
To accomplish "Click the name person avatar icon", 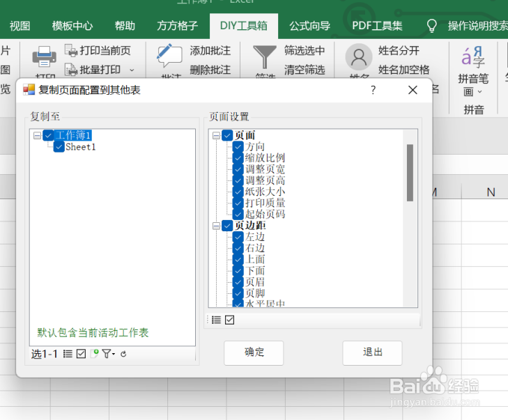I will [x=359, y=56].
